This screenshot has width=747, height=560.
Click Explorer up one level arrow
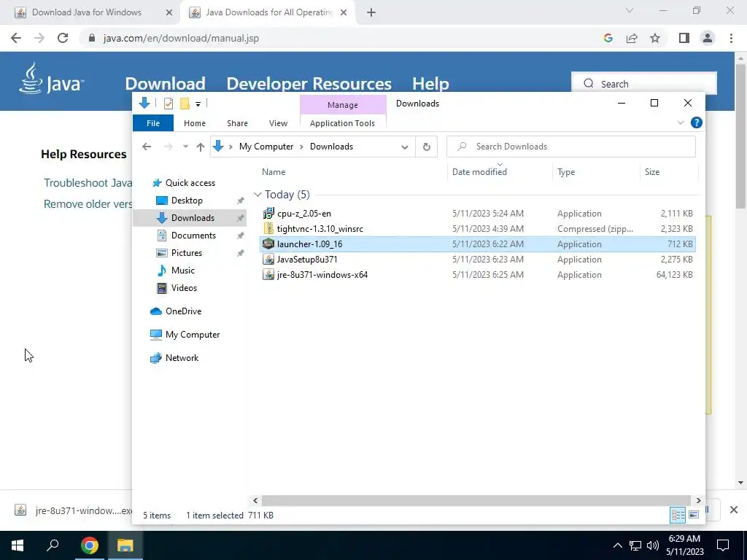(x=201, y=147)
